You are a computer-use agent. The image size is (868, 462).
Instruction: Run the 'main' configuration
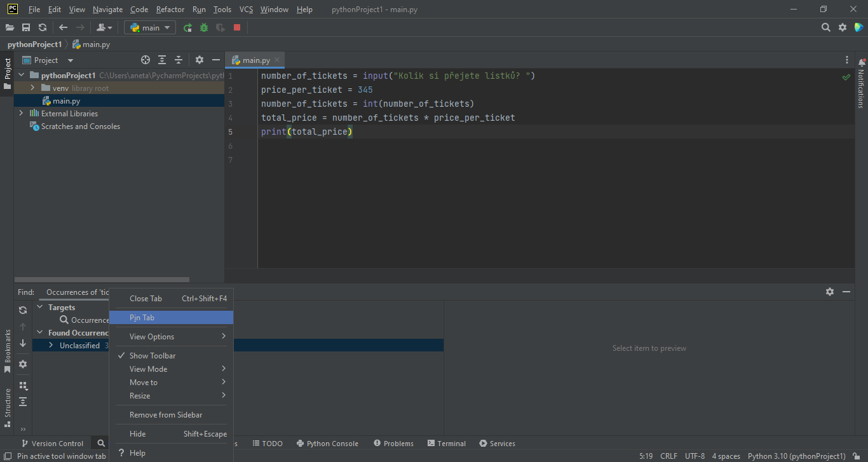[x=187, y=27]
